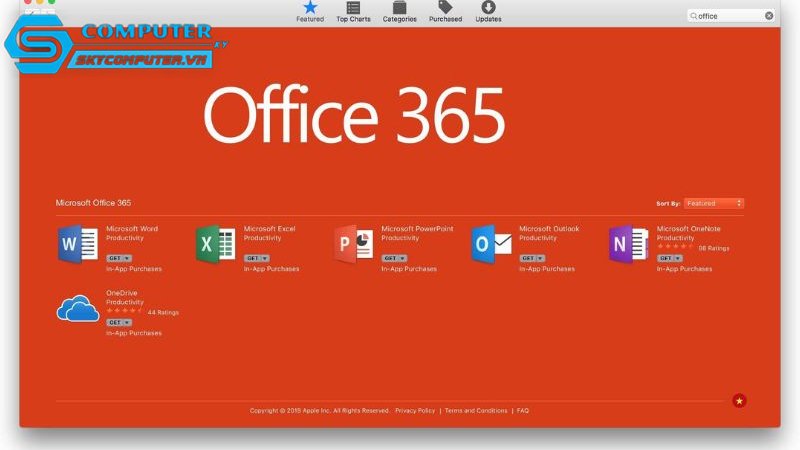The width and height of the screenshot is (800, 450).
Task: Click the "Microsoft Office 365" section heading
Action: 93,203
